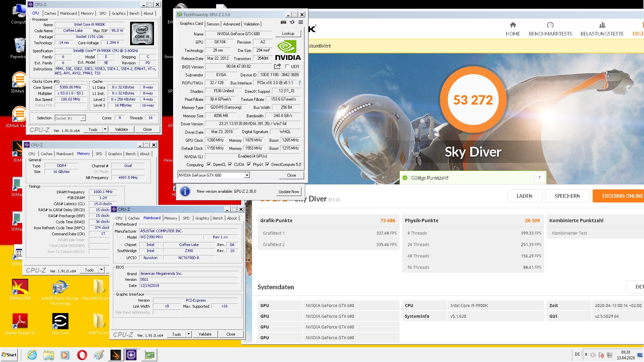Click the DE language indicator in taskbar
Screen dimensions: 644x362
[577, 355]
